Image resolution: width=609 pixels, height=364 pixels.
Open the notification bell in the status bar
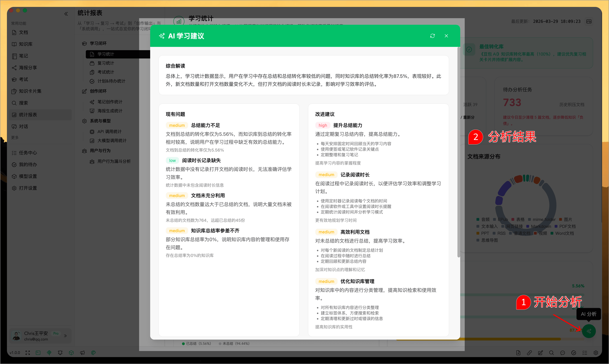[x=60, y=353]
